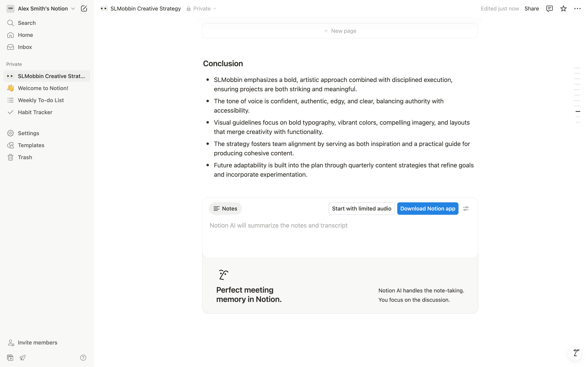Screen dimensions: 588x367
Task: Open Weekly To-do List page
Action: pyautogui.click(x=41, y=100)
